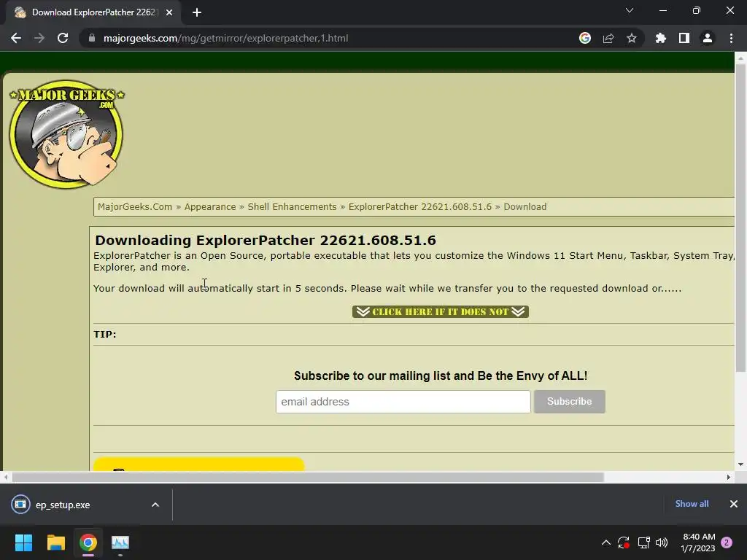Click the Subscribe button

[x=569, y=402]
